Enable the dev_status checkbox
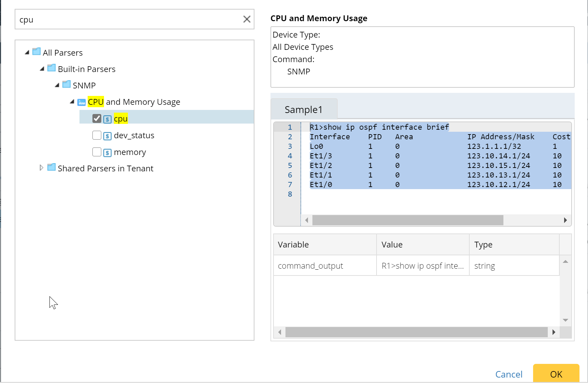Image resolution: width=588 pixels, height=383 pixels. click(x=97, y=135)
